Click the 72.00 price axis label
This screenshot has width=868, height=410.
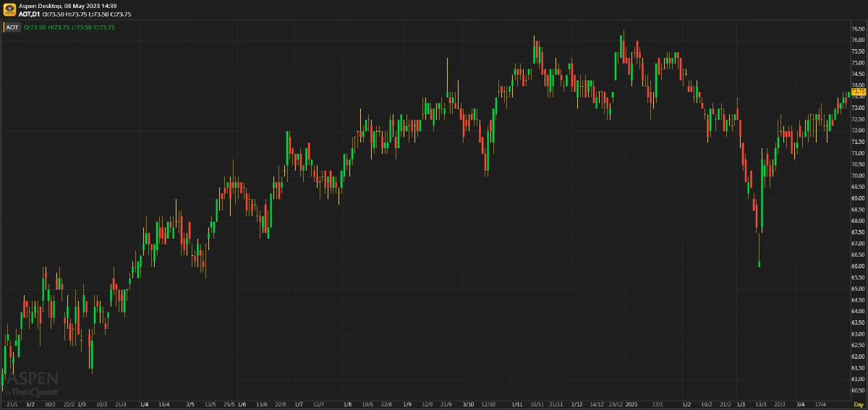tap(859, 130)
